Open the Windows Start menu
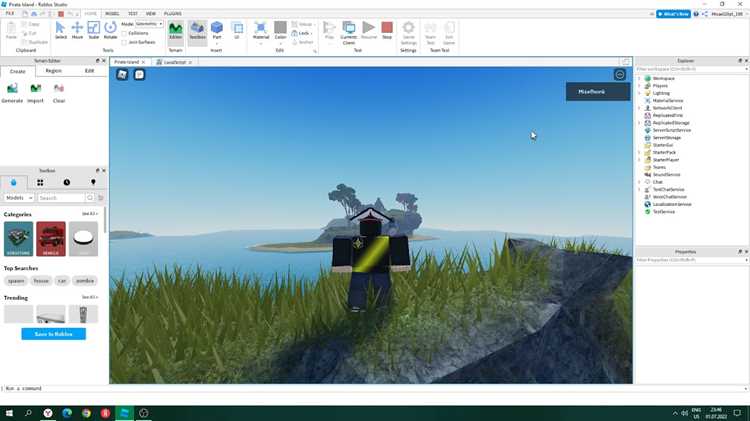Screen dimensions: 750x421 9,412
